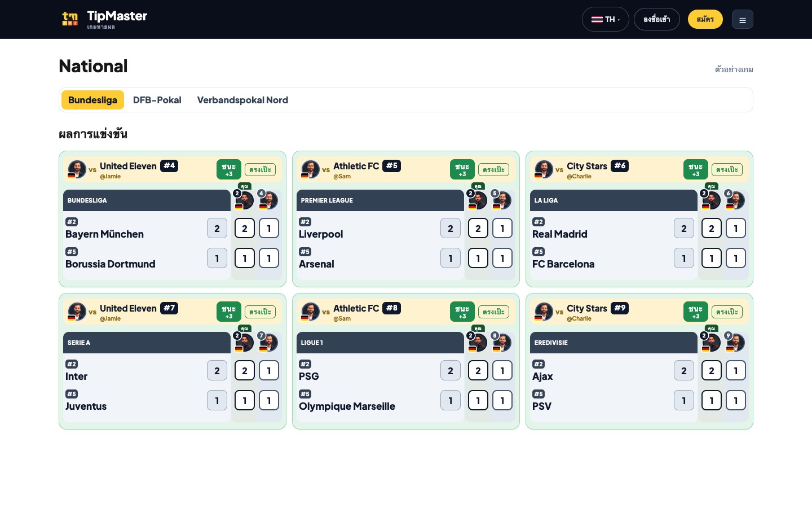Click the Liverpool team name
812x508 pixels.
[x=321, y=234]
